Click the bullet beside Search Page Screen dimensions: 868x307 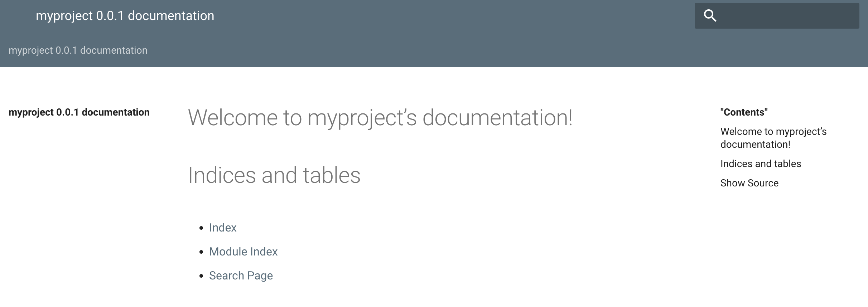coord(201,276)
